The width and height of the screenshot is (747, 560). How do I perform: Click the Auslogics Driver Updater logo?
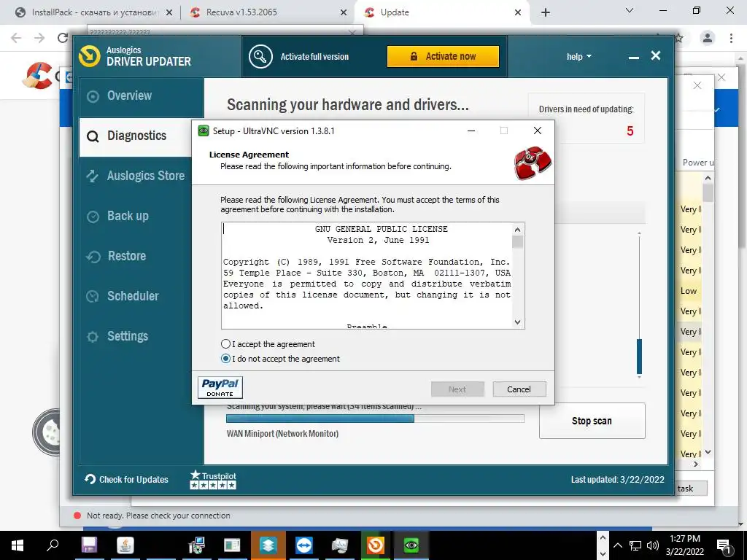(89, 56)
